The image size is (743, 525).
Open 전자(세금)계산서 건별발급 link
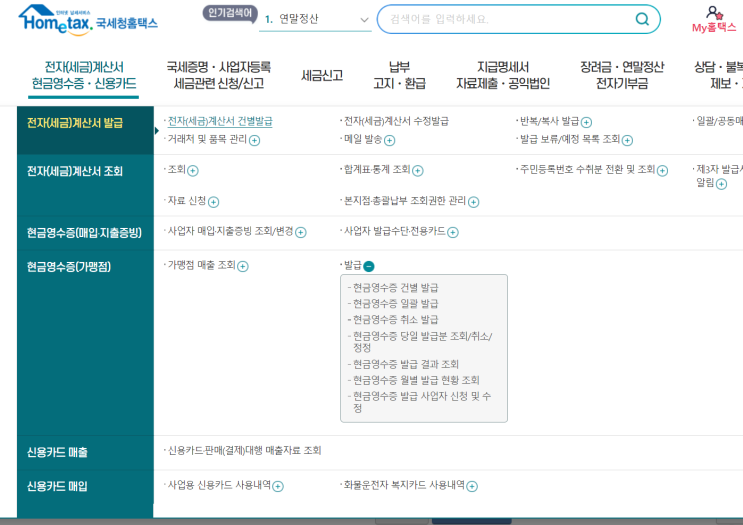point(220,121)
